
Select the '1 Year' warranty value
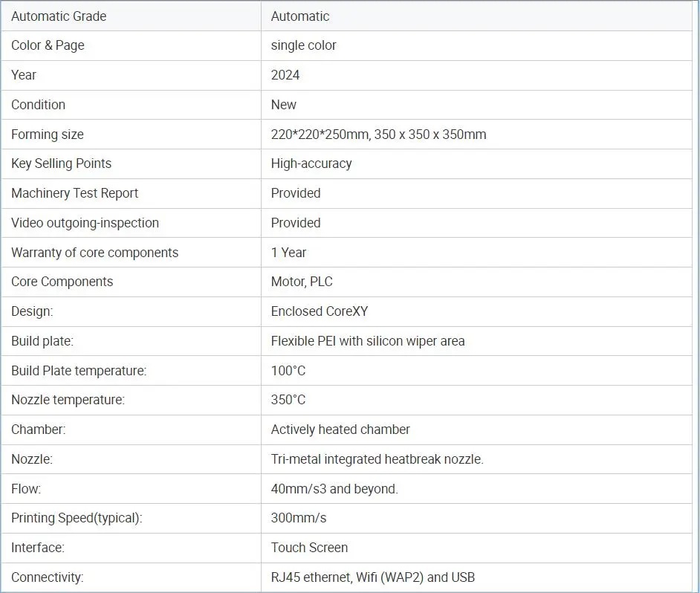pos(288,253)
